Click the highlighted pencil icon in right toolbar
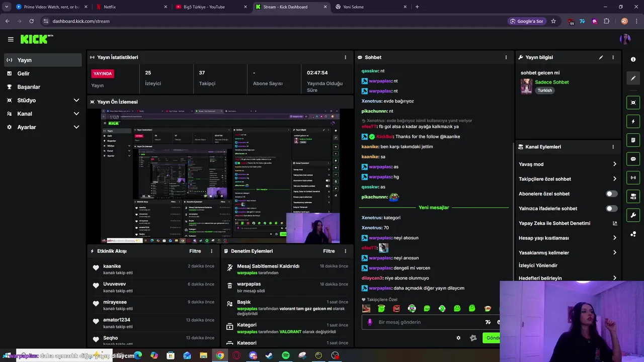 [x=633, y=78]
